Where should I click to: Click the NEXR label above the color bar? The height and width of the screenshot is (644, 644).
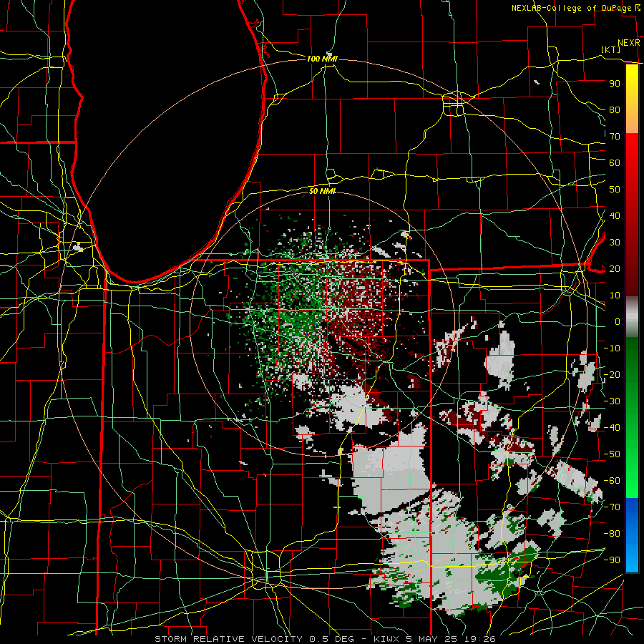click(x=629, y=43)
